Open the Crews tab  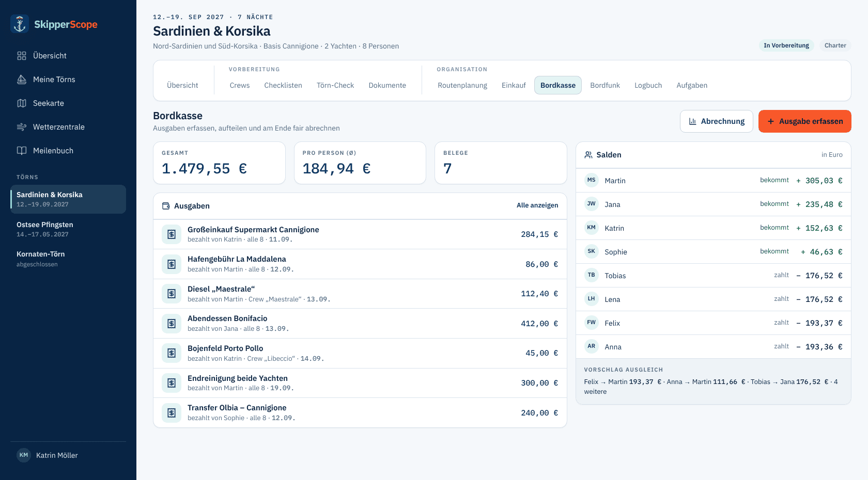pyautogui.click(x=240, y=85)
